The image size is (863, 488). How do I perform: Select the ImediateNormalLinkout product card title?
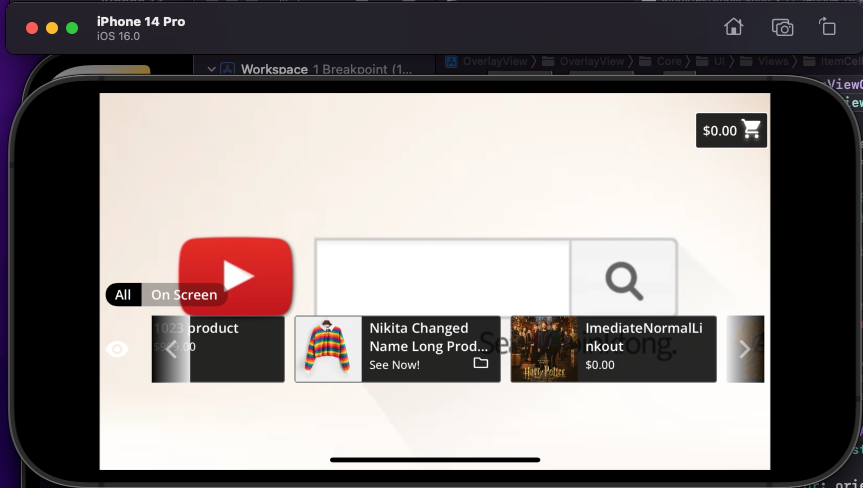pyautogui.click(x=644, y=337)
